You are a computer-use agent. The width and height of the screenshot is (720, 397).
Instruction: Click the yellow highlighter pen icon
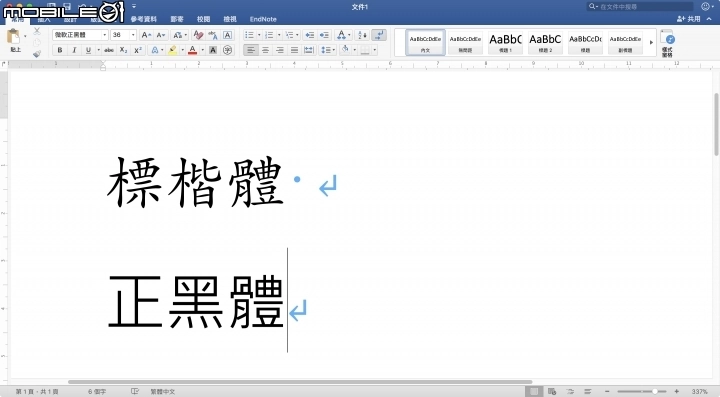[172, 50]
